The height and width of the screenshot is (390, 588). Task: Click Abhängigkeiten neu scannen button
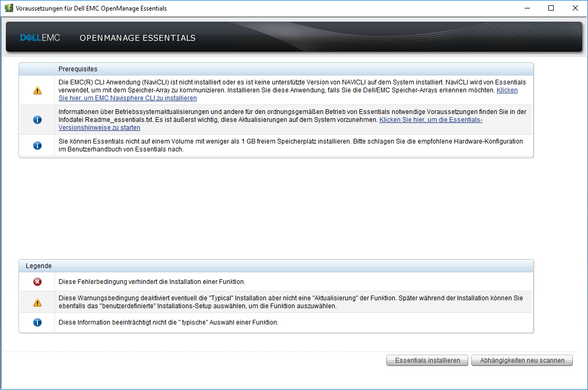pyautogui.click(x=522, y=360)
